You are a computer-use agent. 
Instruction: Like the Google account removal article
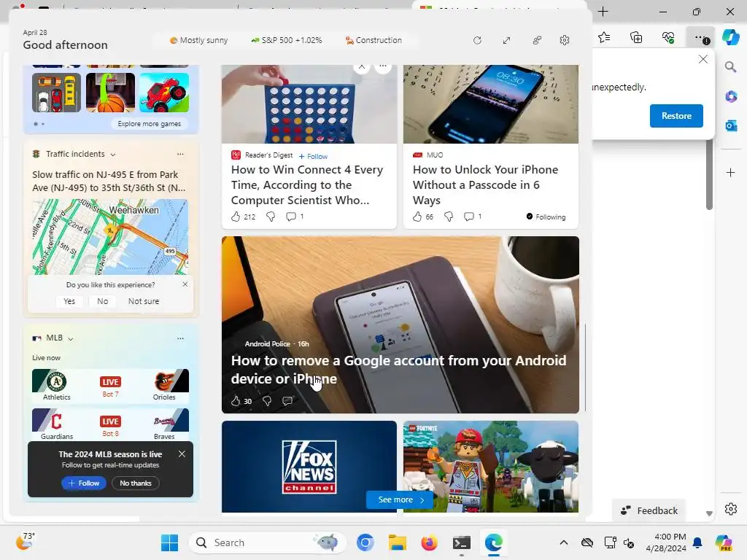[236, 401]
